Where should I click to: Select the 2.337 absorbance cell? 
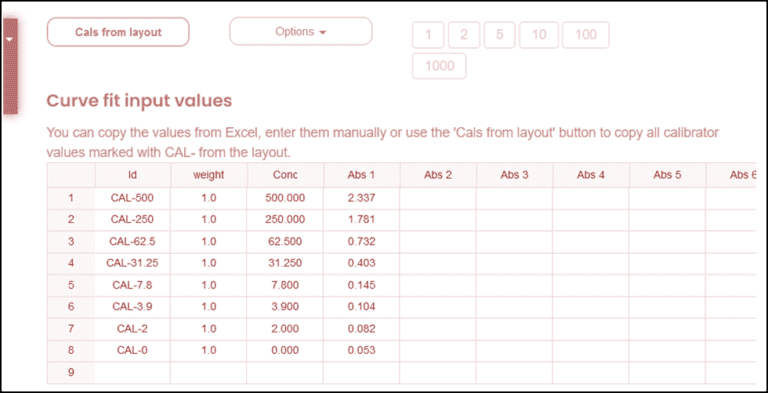tap(361, 198)
